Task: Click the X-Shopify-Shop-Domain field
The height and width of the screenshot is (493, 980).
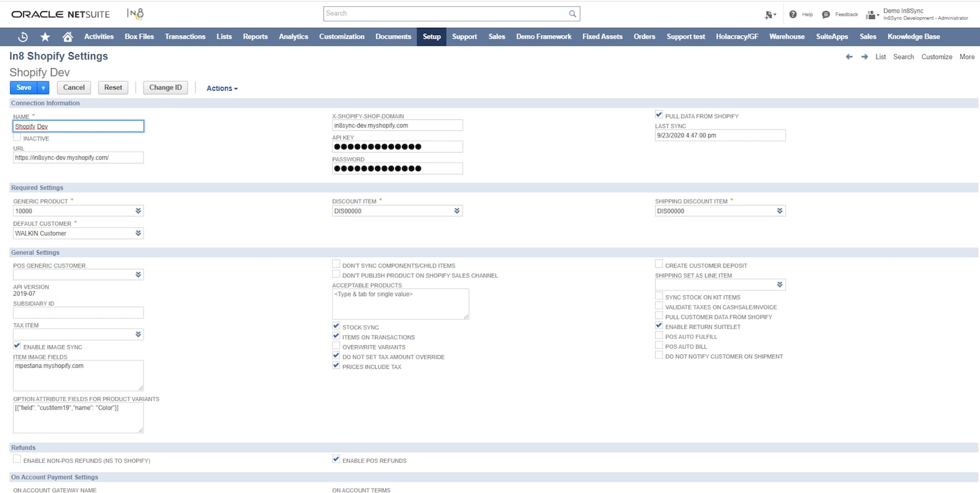Action: [398, 126]
